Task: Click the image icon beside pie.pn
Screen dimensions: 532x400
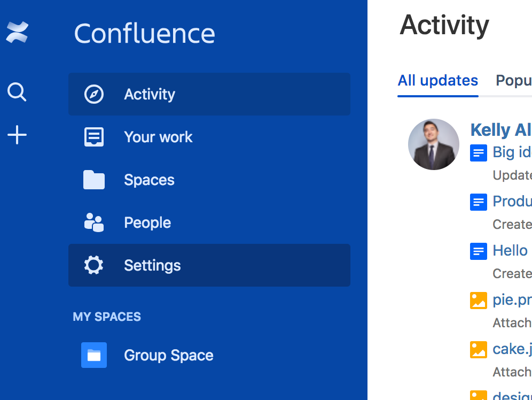Action: (x=479, y=301)
